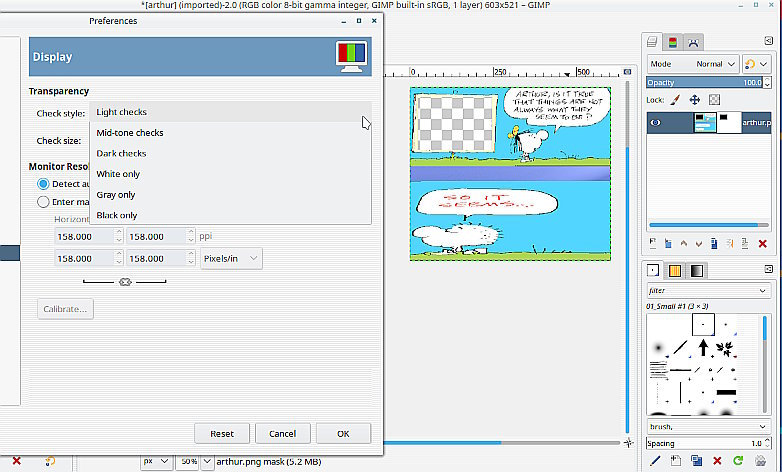Open brush as image icon
Screen dimensions: 782x472
tap(760, 461)
